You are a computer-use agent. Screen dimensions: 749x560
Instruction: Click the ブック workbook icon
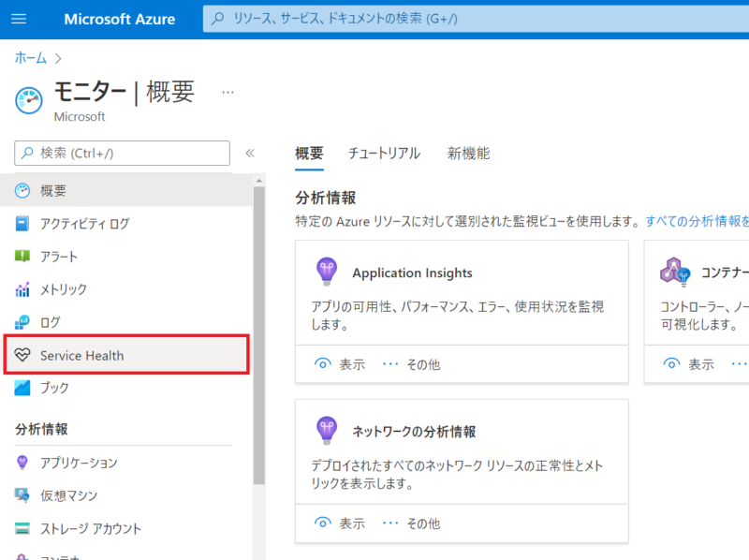click(x=22, y=388)
